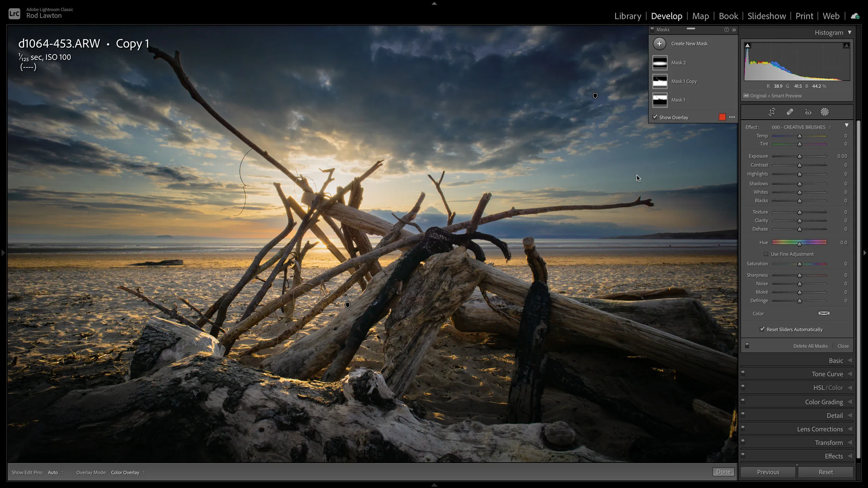
Task: Click the Create New Mask plus icon
Action: [660, 43]
